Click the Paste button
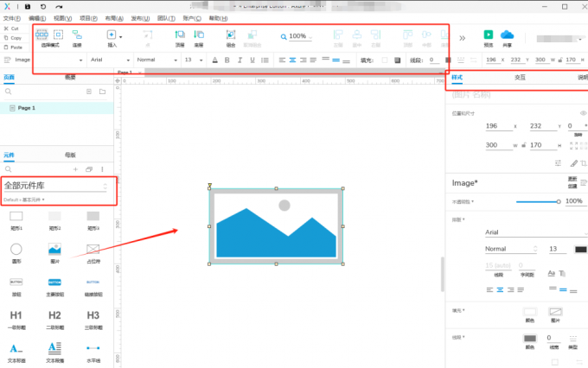 [x=13, y=48]
